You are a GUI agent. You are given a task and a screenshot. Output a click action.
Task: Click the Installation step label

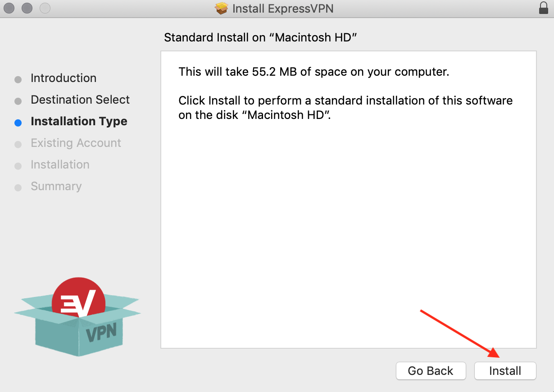tap(60, 164)
